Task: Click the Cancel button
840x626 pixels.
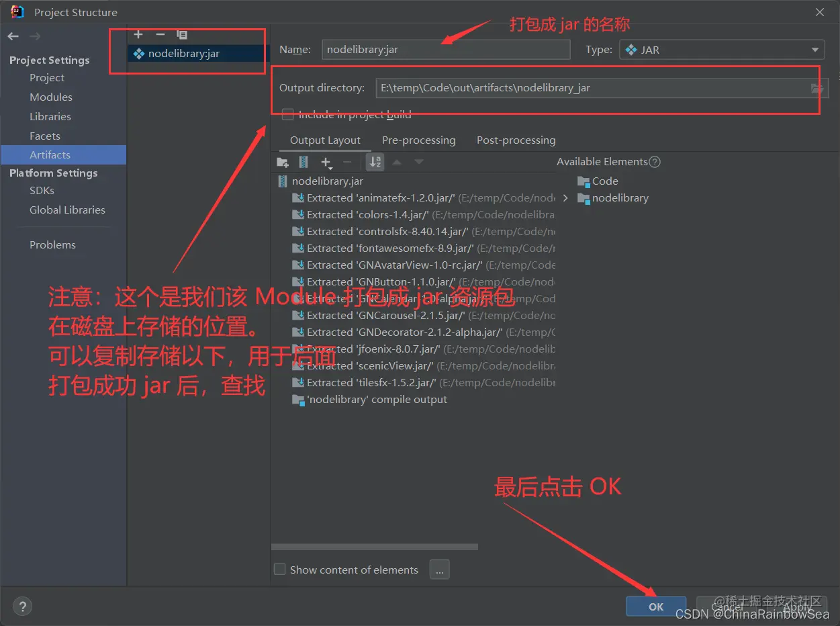Action: pos(729,606)
